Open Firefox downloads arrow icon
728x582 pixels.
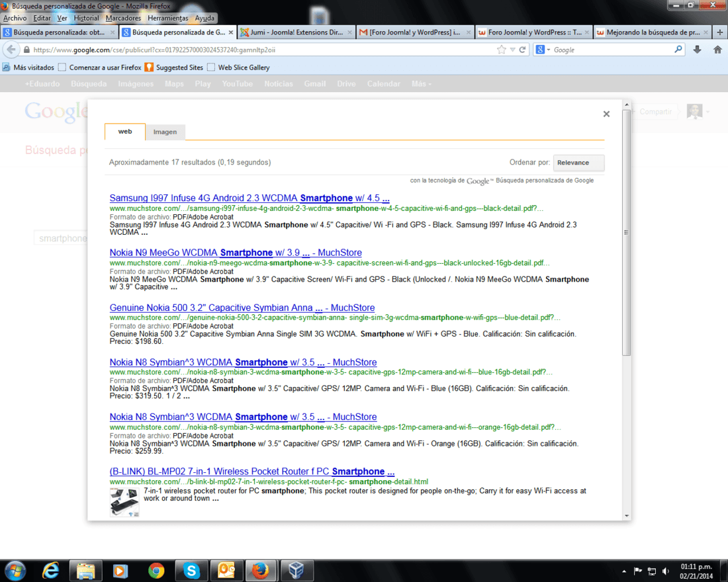(697, 50)
